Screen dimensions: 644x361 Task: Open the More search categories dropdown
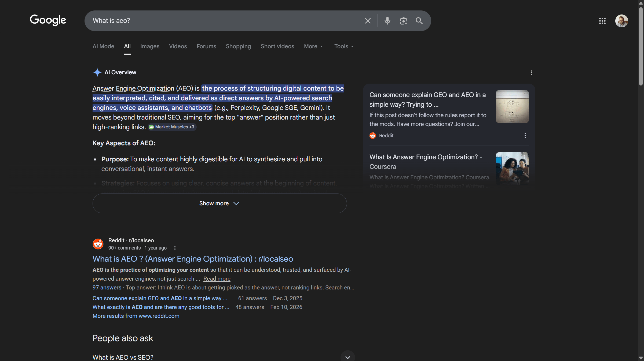click(313, 46)
